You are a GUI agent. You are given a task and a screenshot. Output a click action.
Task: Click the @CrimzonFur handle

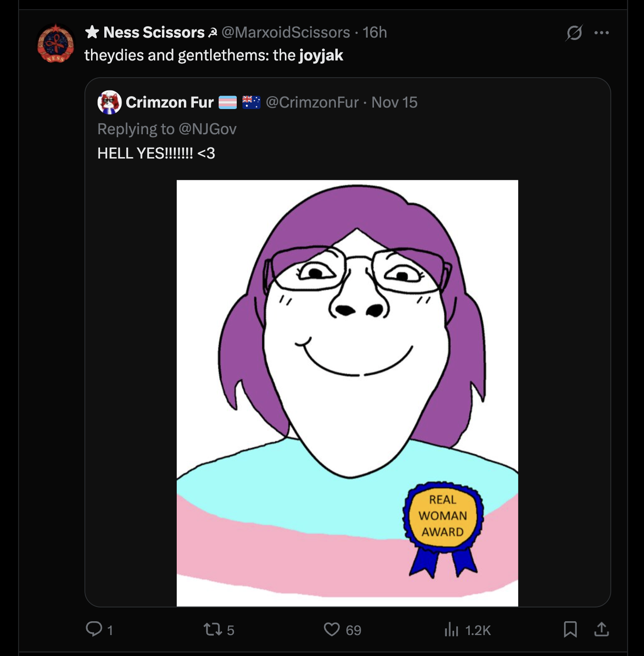312,102
